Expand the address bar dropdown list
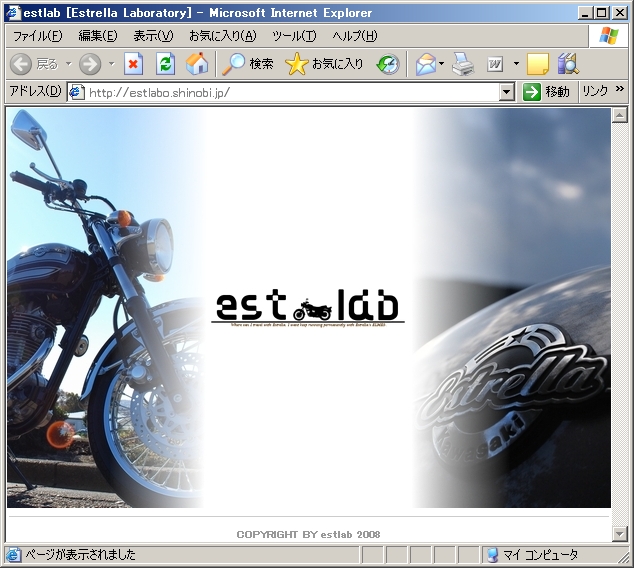634x568 pixels. (x=507, y=92)
